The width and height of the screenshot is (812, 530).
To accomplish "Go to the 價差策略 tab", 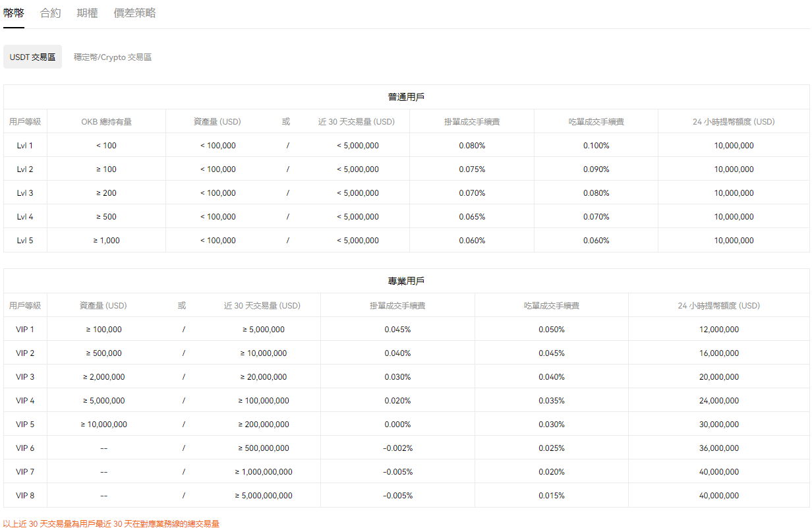I will pyautogui.click(x=135, y=13).
